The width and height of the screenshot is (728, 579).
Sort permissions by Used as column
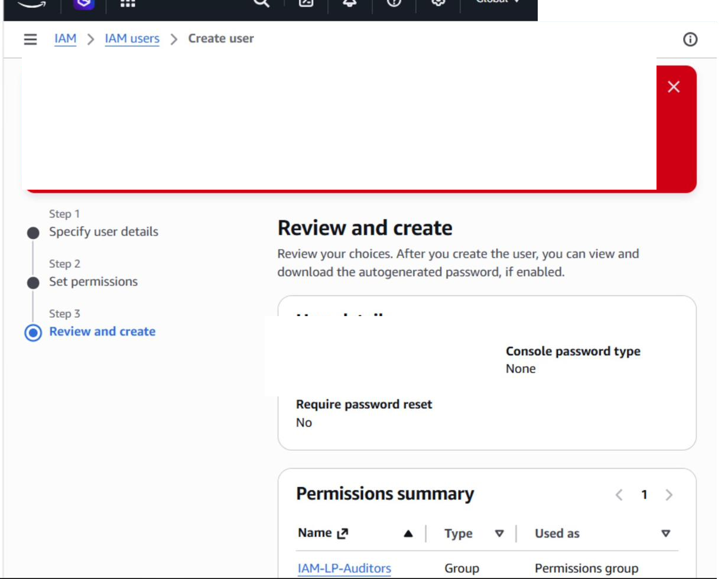tap(666, 534)
